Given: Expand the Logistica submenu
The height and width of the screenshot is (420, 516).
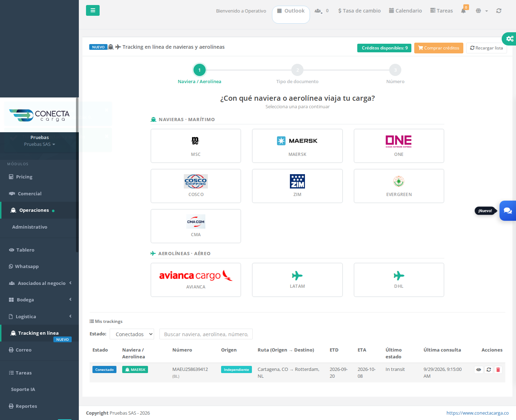Looking at the screenshot, I should click(x=39, y=316).
